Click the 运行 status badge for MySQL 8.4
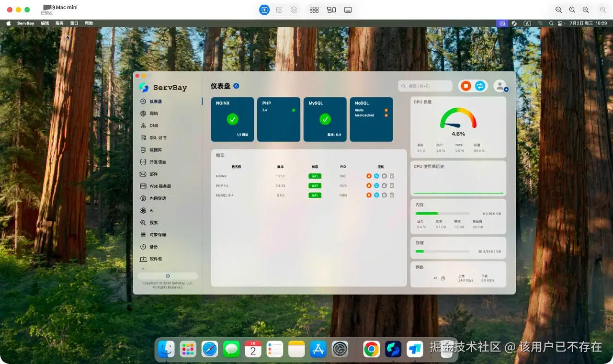613x364 pixels. (315, 195)
